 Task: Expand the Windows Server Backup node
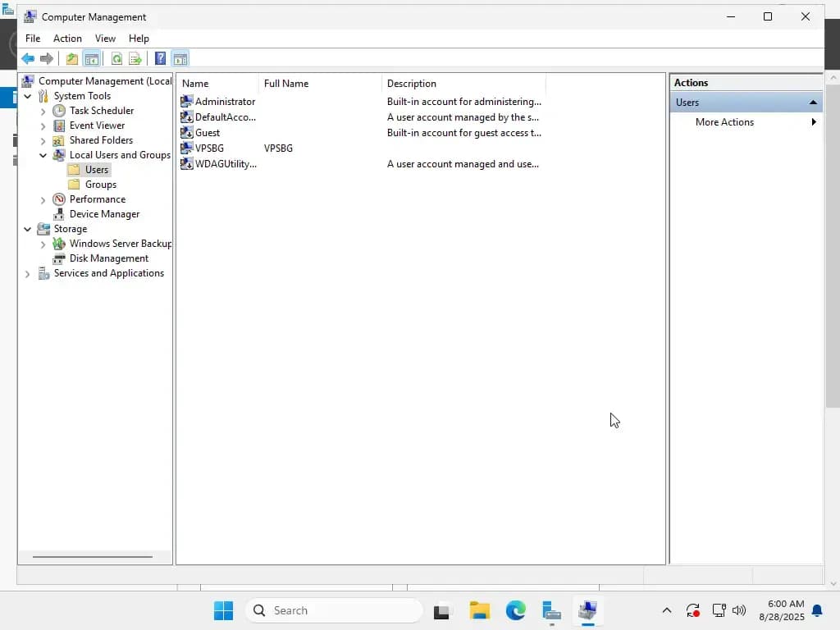(43, 244)
